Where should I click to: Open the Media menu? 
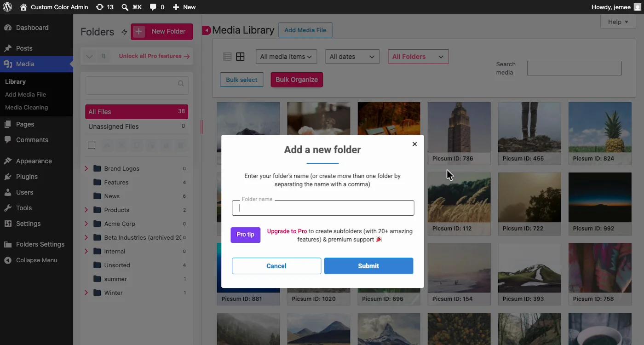36,64
